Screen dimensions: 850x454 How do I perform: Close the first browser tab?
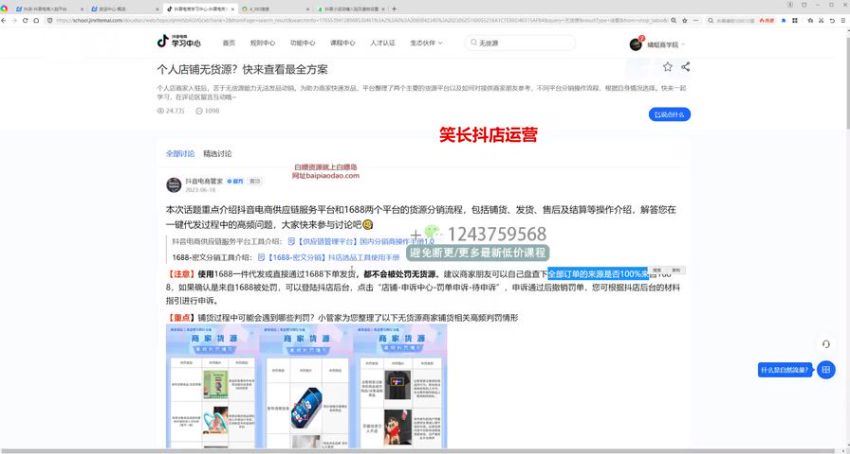point(82,9)
